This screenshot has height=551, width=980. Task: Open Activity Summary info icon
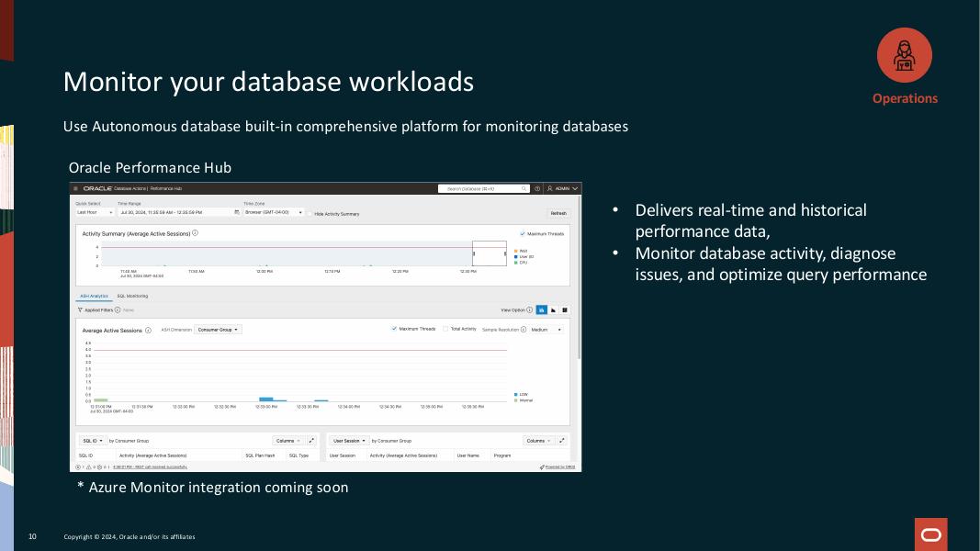tap(195, 233)
